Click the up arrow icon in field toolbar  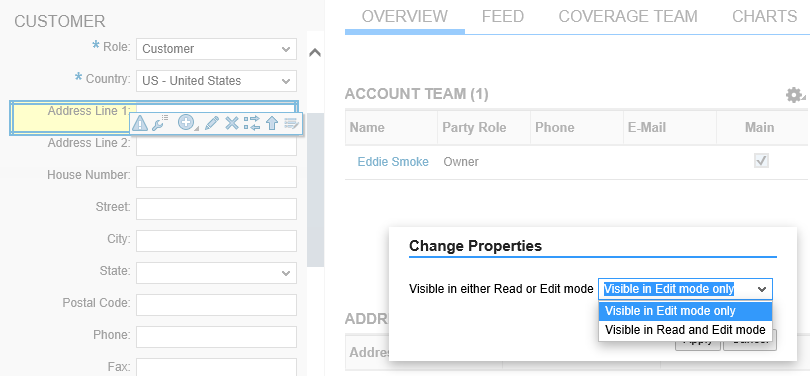click(x=272, y=123)
